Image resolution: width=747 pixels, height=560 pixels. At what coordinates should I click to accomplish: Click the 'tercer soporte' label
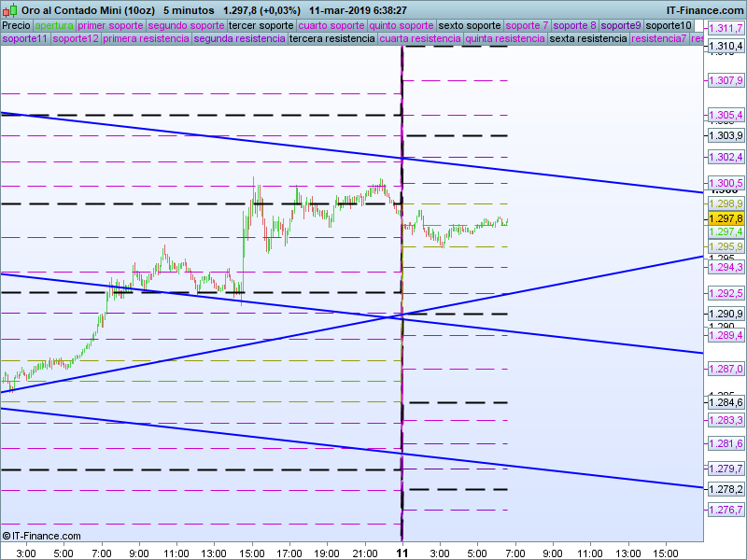[261, 25]
